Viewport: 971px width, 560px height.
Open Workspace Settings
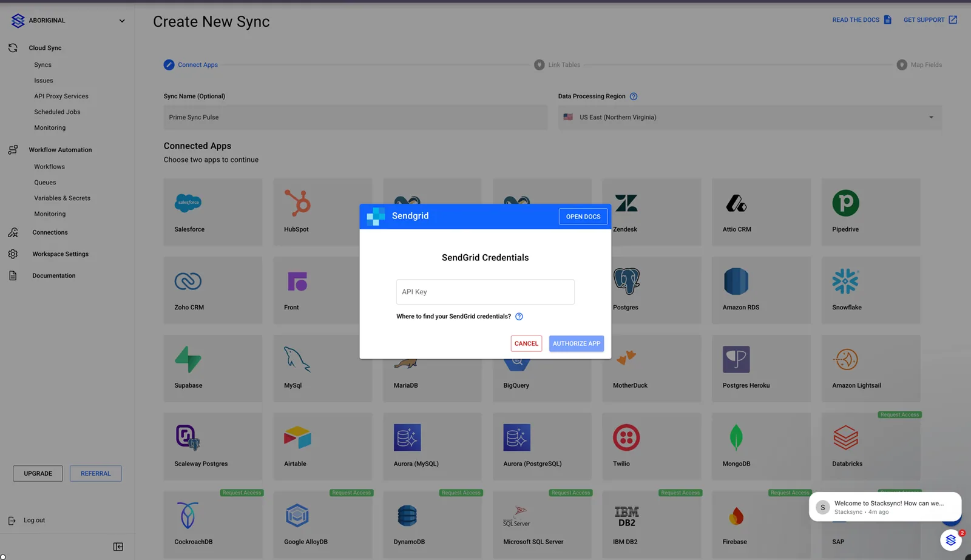pyautogui.click(x=60, y=254)
